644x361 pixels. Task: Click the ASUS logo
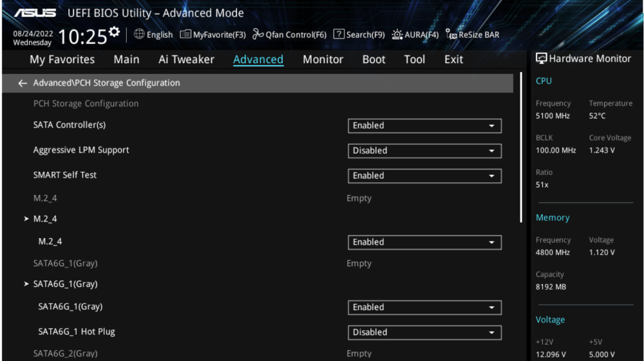(35, 13)
